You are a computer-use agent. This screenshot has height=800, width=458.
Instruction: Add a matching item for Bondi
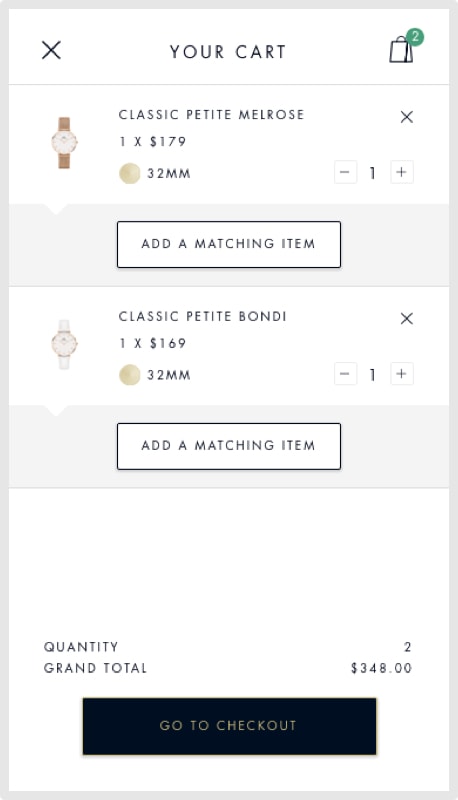tap(229, 446)
